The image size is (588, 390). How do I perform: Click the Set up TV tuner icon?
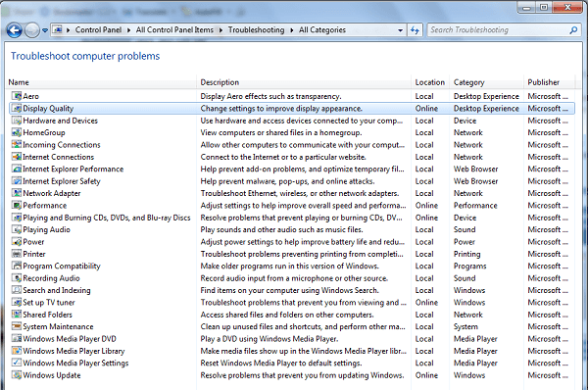point(17,302)
